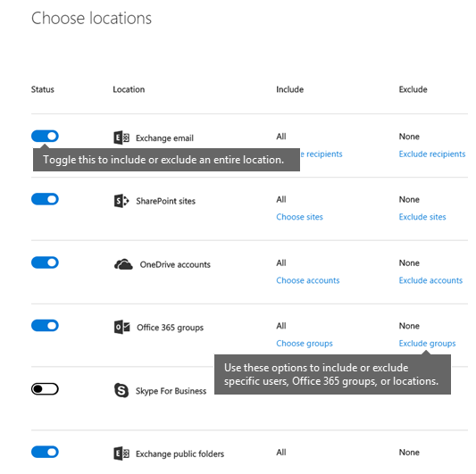Click the Exclude sites link
The height and width of the screenshot is (474, 476).
coord(422,217)
